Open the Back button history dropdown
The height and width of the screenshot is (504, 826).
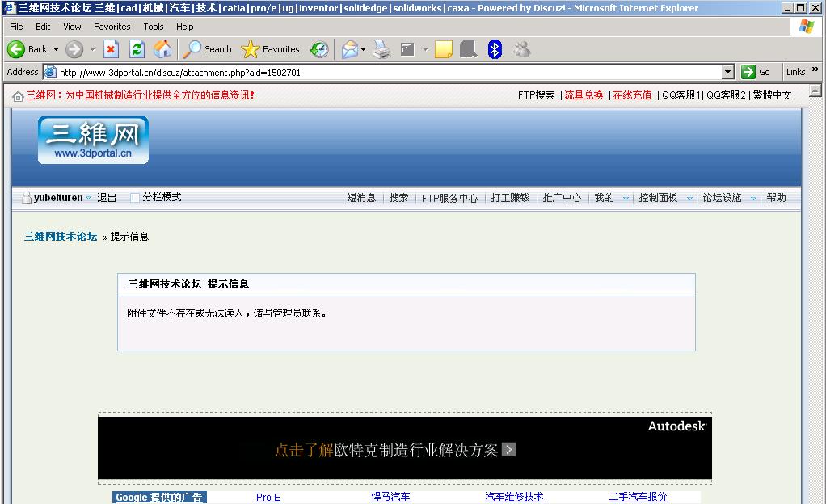tap(56, 49)
